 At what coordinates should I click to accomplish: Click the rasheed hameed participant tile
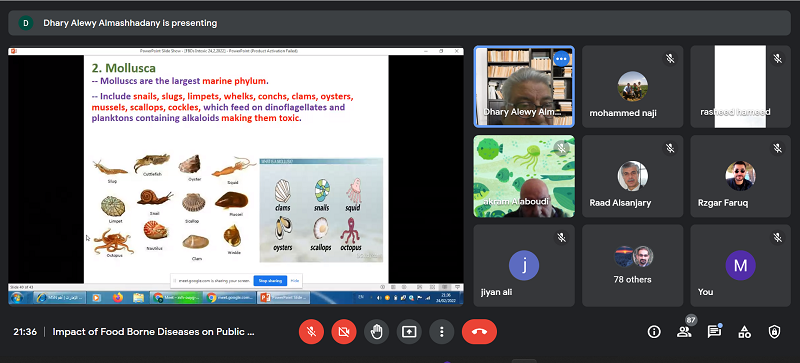pyautogui.click(x=740, y=87)
